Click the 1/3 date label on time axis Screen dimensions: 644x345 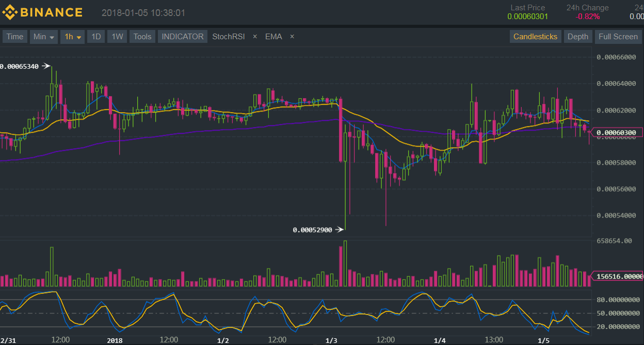point(331,340)
